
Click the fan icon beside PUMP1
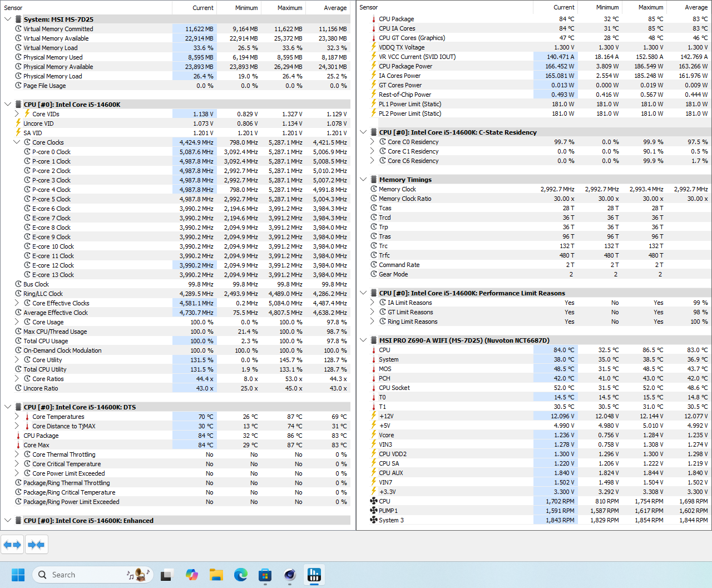click(x=374, y=511)
